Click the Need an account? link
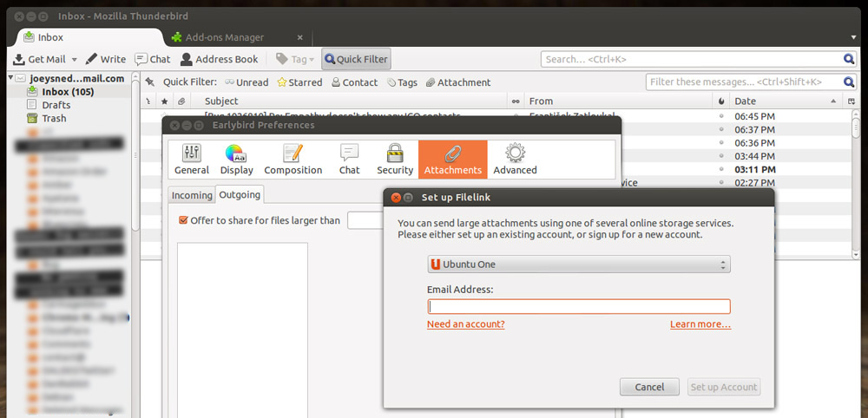868x418 pixels. tap(465, 324)
